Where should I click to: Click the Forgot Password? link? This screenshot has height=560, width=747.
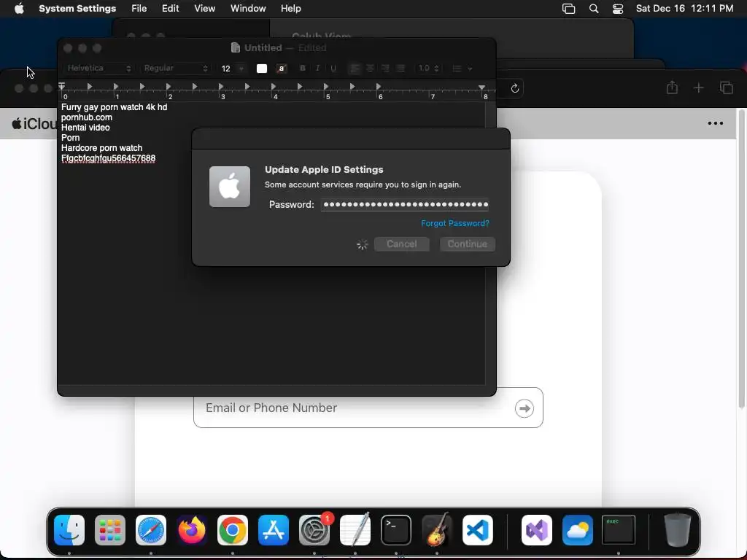point(455,223)
